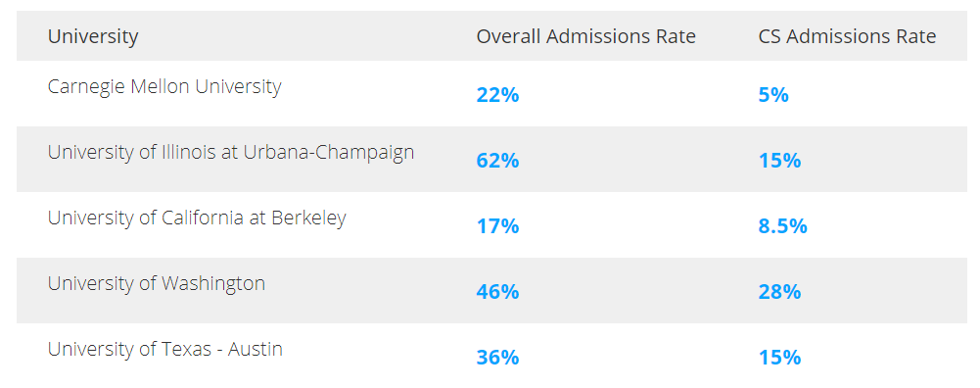Select the University of Washington row
The height and width of the screenshot is (388, 980).
(490, 290)
